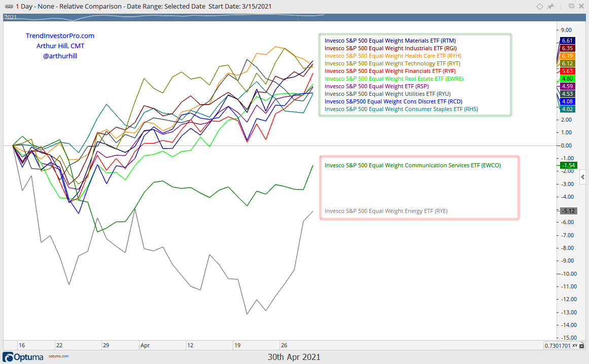The image size is (589, 364).
Task: Click the -15.00 price scale label
Action: coord(568,338)
